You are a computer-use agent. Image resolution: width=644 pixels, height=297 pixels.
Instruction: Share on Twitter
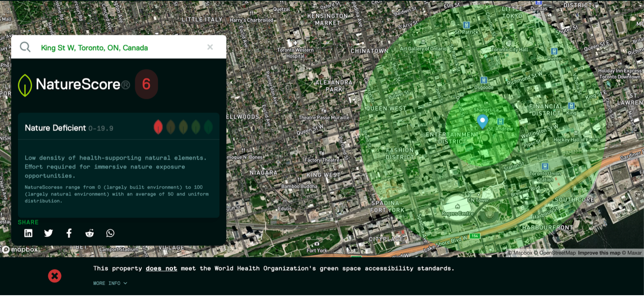pos(49,233)
